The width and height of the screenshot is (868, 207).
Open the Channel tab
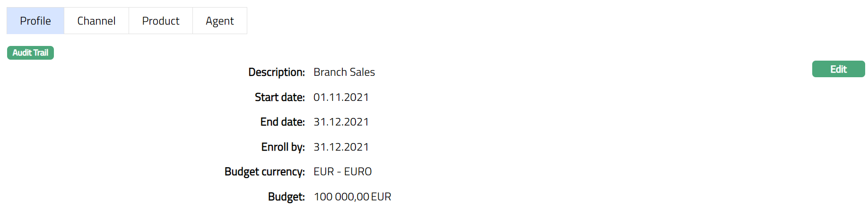[96, 21]
